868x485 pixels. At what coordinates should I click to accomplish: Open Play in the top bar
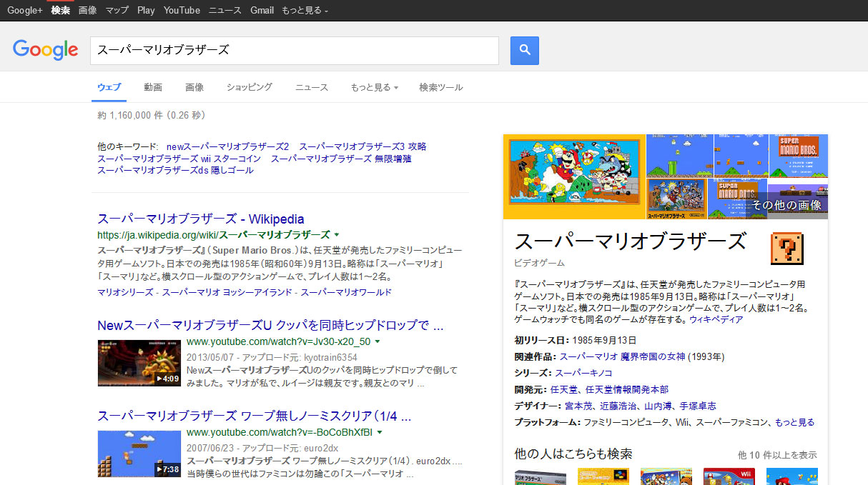pos(146,10)
